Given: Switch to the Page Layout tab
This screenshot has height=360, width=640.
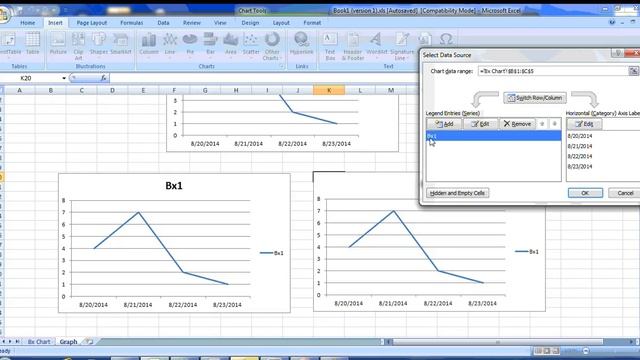Looking at the screenshot, I should point(91,23).
